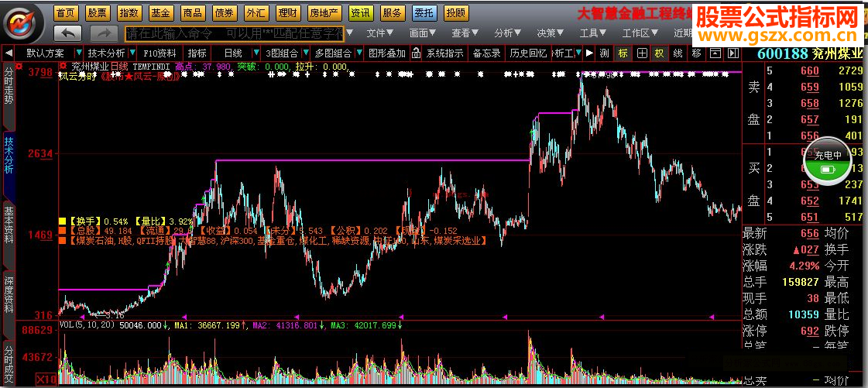Open the 工作区 menu
This screenshot has height=388, width=868.
pos(640,33)
